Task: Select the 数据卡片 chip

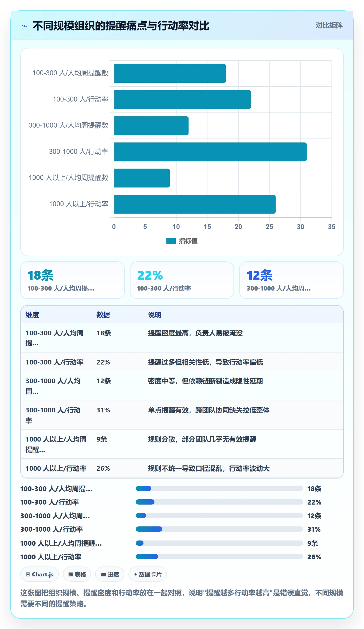Action: tap(148, 574)
